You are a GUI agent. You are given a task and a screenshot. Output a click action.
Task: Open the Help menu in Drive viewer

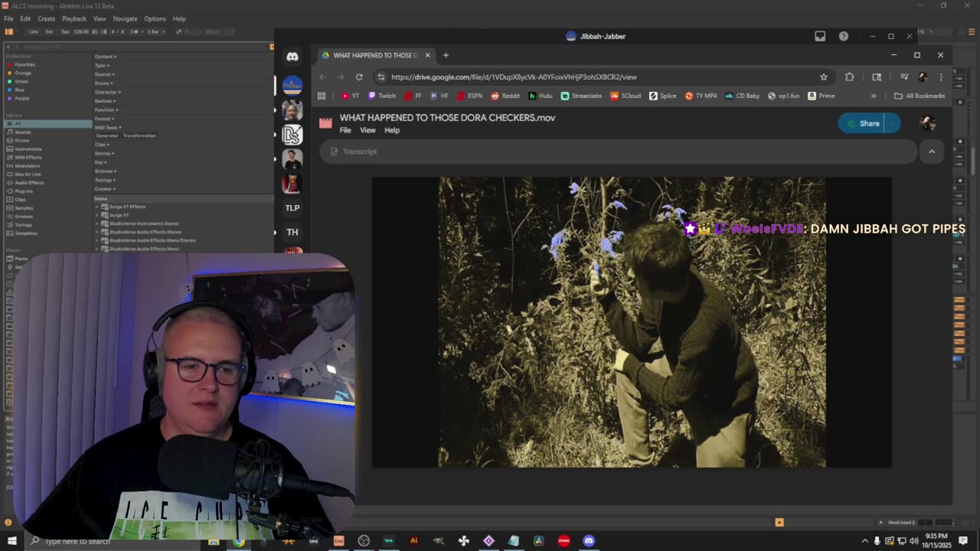tap(392, 130)
